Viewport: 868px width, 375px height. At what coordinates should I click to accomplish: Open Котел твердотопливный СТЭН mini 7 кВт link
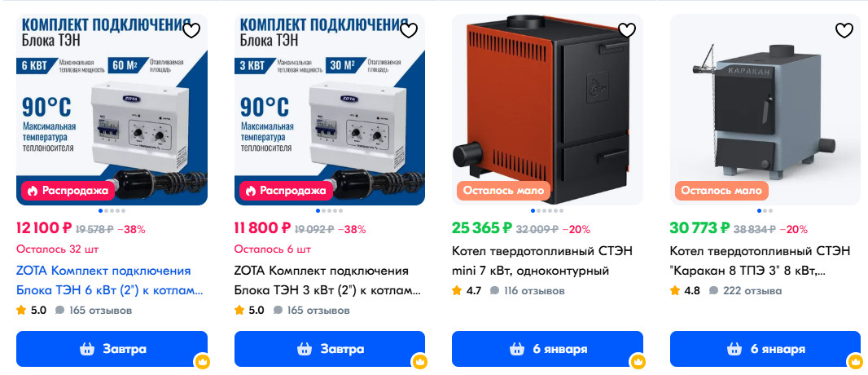(542, 261)
